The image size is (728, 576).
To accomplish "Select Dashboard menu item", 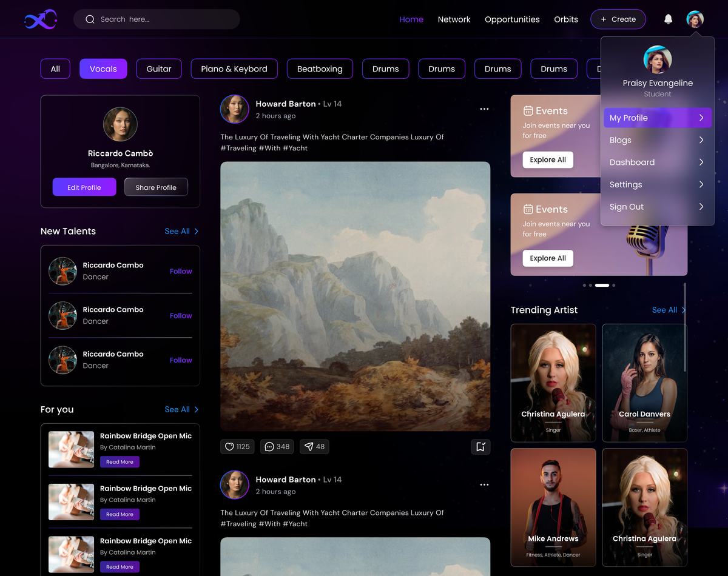I will pos(658,162).
